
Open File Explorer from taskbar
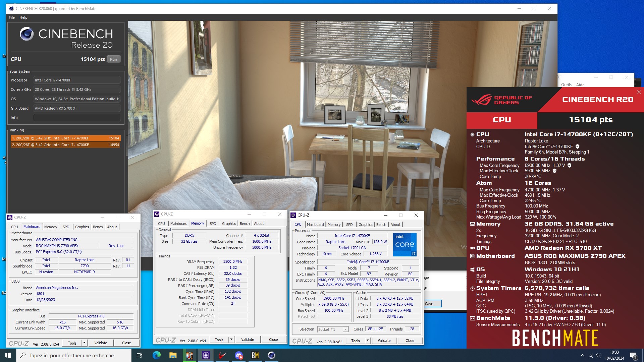(173, 355)
